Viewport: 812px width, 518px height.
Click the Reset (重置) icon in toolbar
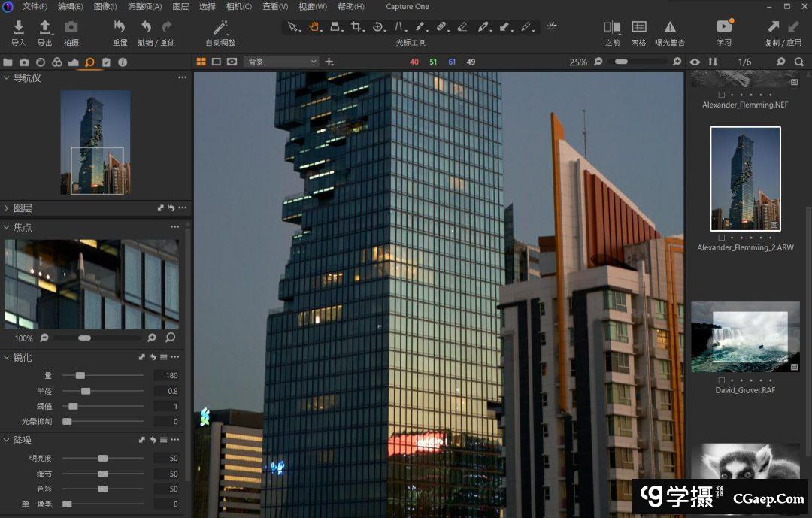(120, 28)
